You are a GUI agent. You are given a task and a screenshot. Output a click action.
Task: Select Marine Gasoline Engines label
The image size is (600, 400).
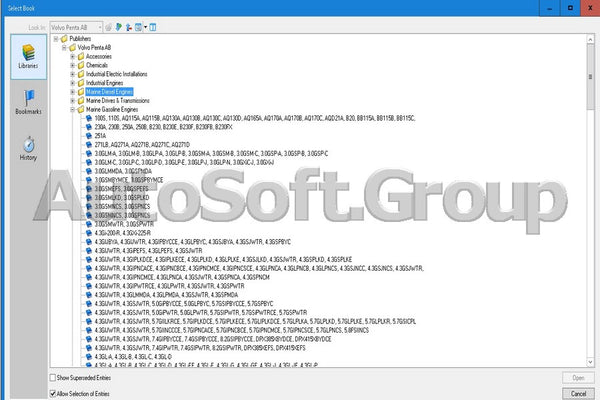click(x=112, y=109)
